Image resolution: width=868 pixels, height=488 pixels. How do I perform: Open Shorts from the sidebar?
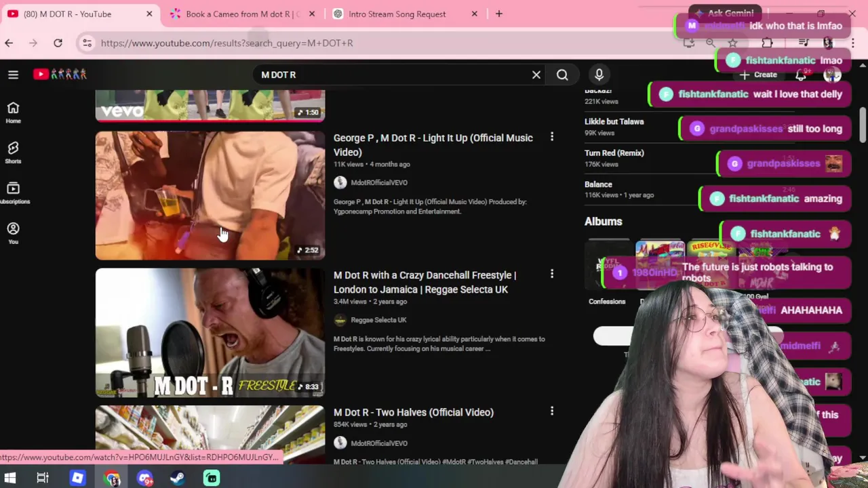tap(13, 152)
